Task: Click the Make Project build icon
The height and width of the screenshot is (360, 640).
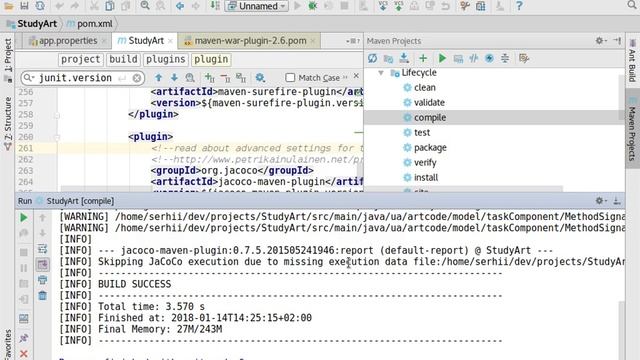Action: (x=215, y=6)
